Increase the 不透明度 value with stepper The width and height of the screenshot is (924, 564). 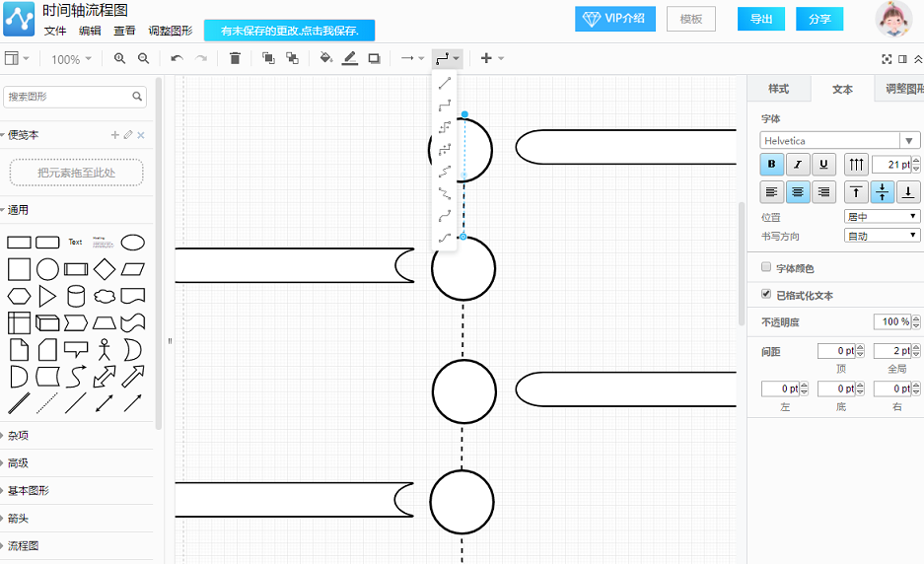coord(916,318)
